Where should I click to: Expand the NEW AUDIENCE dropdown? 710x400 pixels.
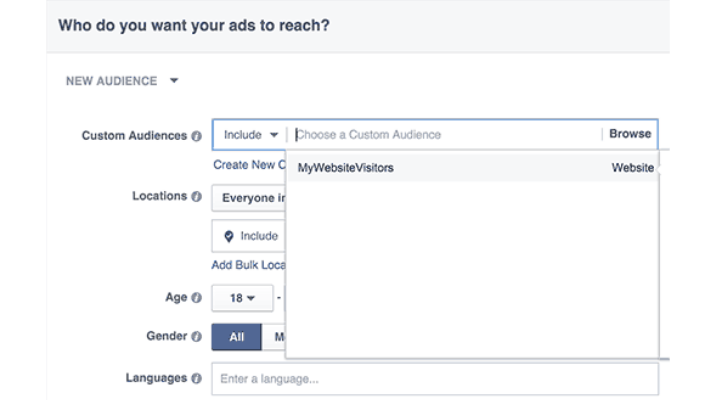click(x=174, y=81)
